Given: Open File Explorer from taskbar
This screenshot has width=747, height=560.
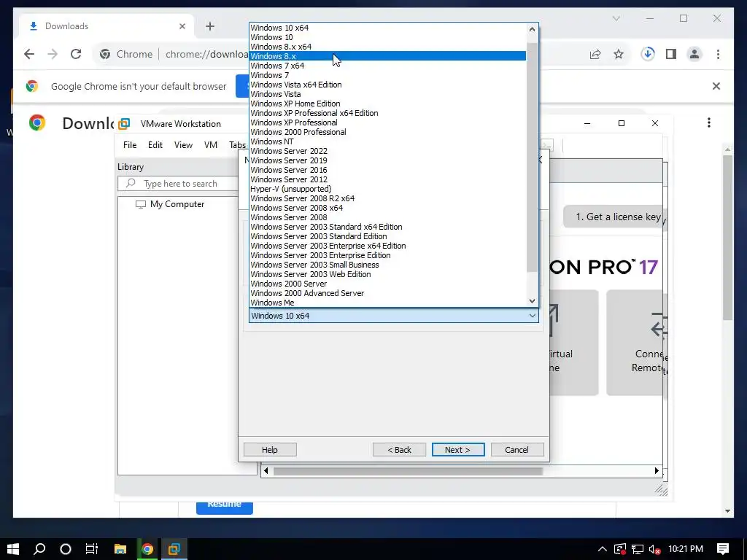Looking at the screenshot, I should pos(120,549).
